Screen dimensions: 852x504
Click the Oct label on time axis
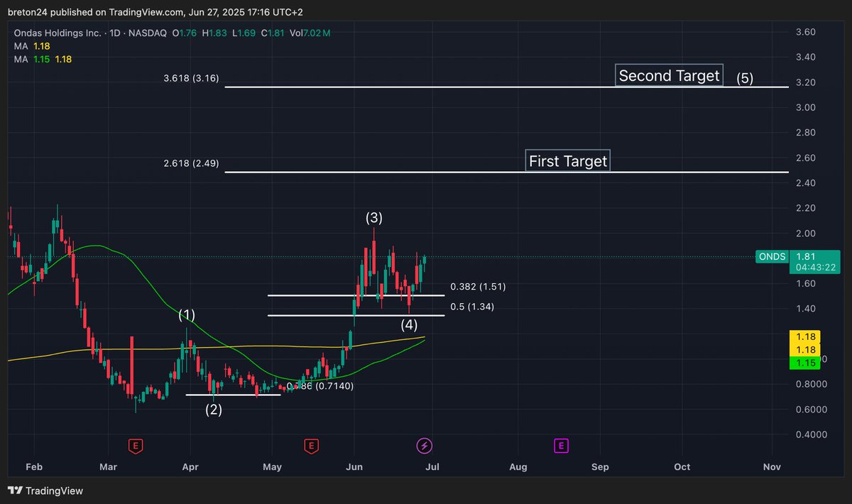coord(682,467)
